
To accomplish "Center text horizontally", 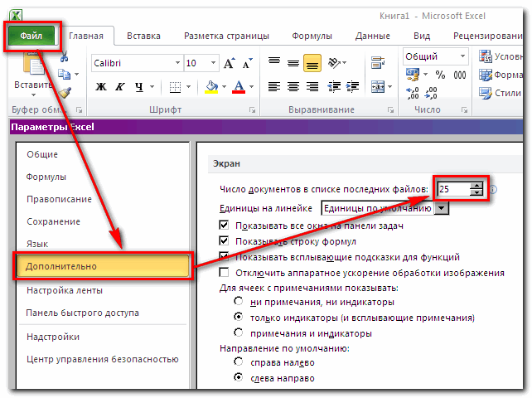I will 293,87.
